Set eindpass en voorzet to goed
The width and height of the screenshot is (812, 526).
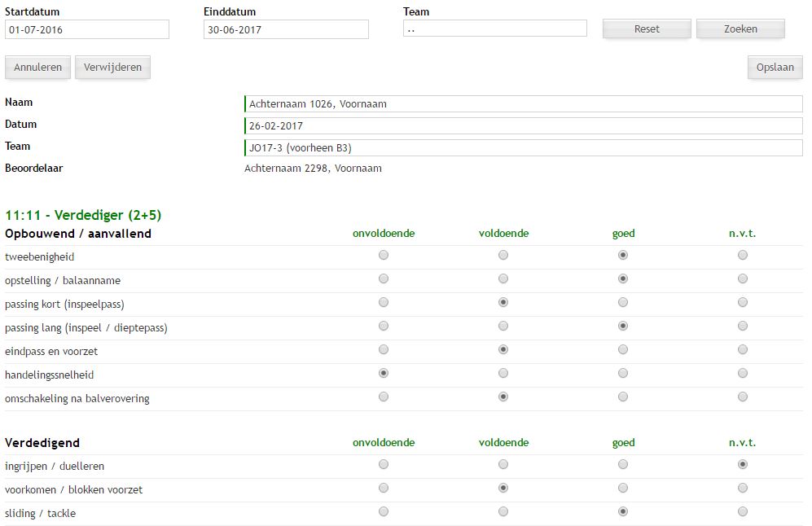tap(623, 350)
